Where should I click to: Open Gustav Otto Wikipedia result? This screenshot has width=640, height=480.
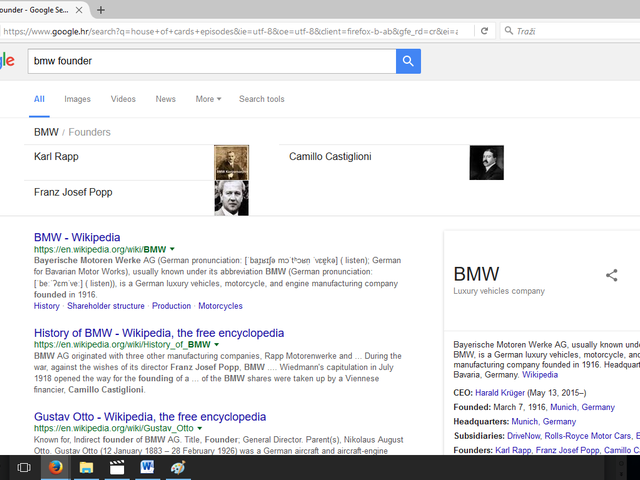(x=150, y=417)
